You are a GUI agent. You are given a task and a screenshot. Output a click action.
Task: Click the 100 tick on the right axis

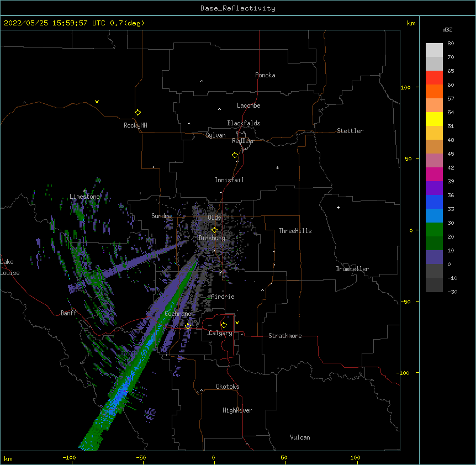point(405,87)
